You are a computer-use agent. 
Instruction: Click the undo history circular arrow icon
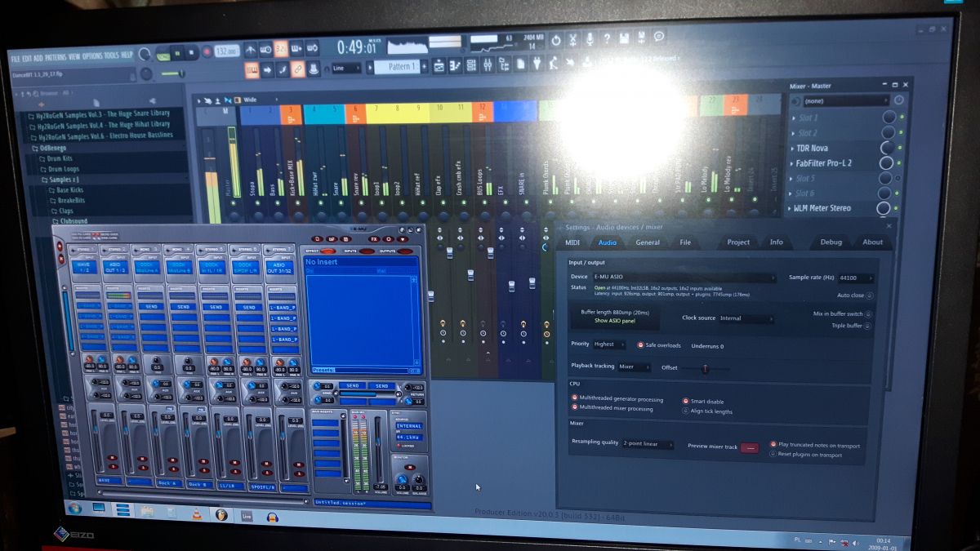click(555, 42)
